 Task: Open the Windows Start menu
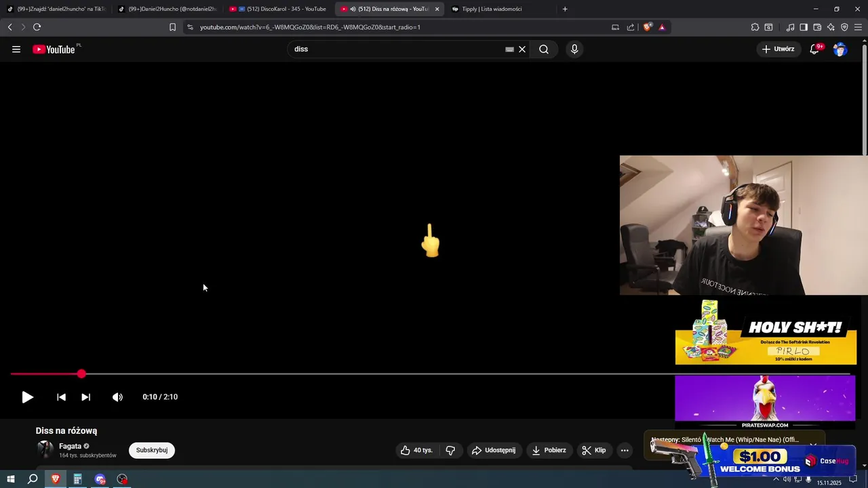(10, 479)
